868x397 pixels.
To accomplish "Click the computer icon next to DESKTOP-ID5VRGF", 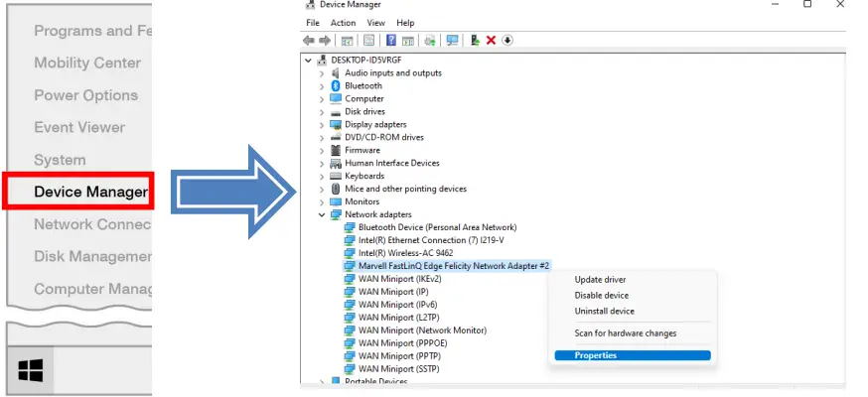I will 322,61.
